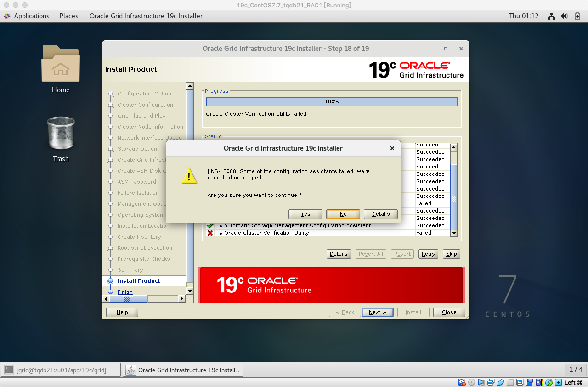588x387 pixels.
Task: Click the network status icon in top panel
Action: point(551,16)
